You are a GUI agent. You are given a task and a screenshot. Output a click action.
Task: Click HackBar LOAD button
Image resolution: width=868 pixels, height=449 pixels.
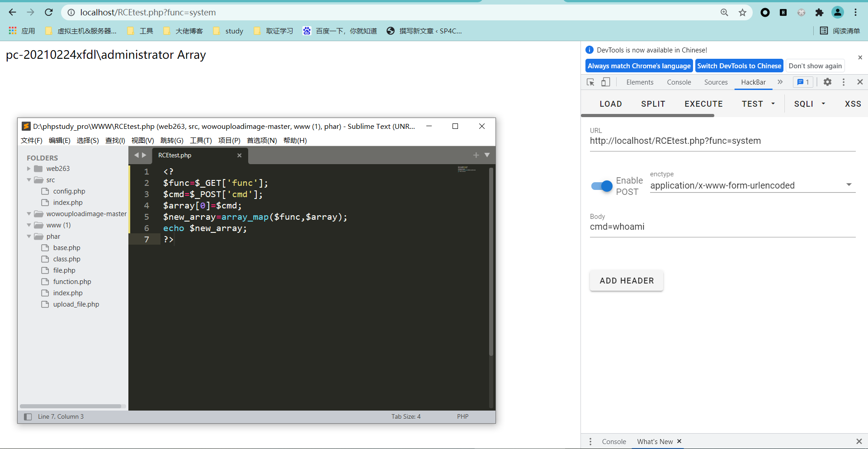[x=611, y=104]
